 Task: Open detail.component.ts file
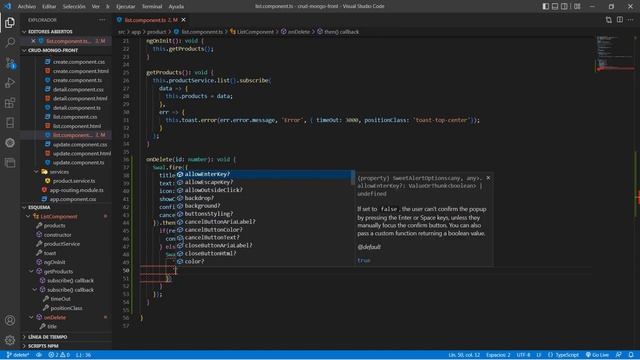point(77,108)
